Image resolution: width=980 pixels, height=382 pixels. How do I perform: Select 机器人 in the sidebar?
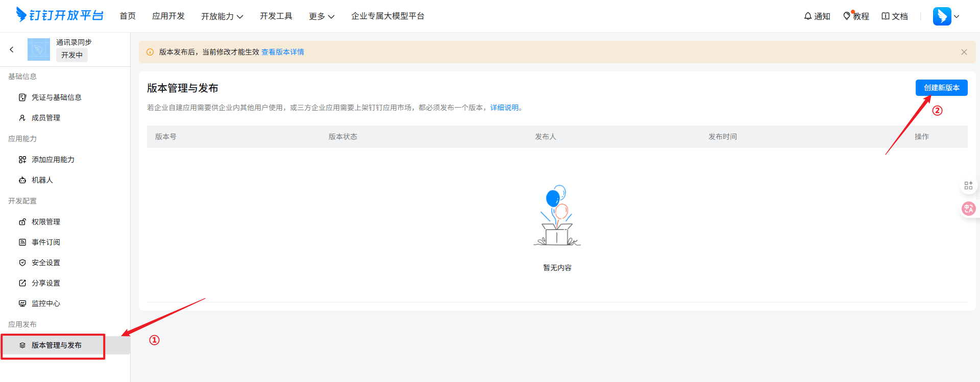coord(42,180)
